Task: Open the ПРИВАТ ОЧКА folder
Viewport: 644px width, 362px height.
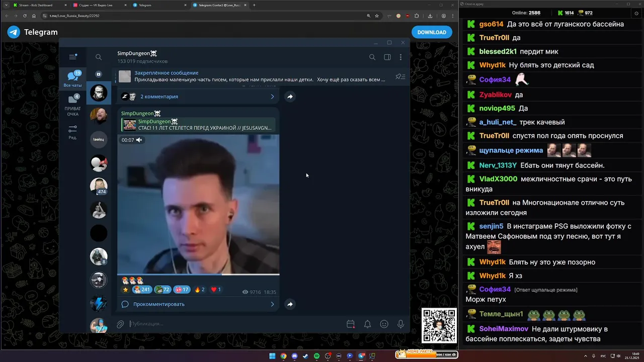Action: [73, 106]
